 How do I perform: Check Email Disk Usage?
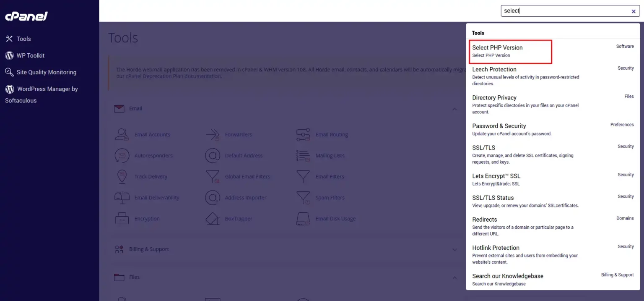(x=335, y=218)
